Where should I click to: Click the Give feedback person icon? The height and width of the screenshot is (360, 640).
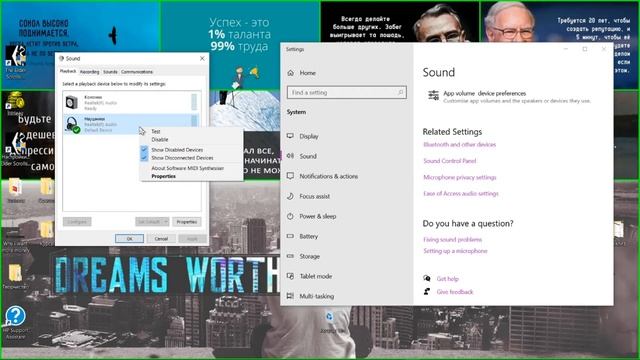pos(427,291)
